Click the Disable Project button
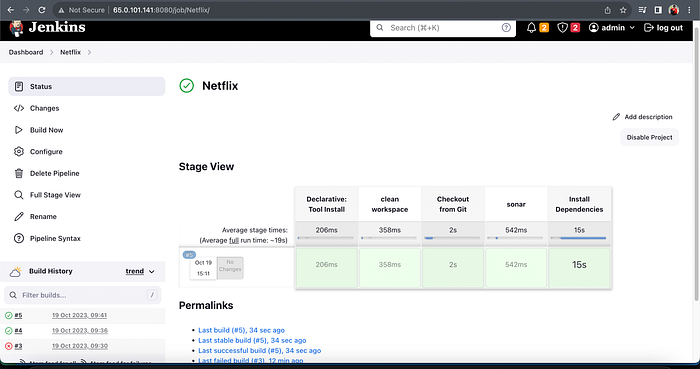 (x=649, y=137)
